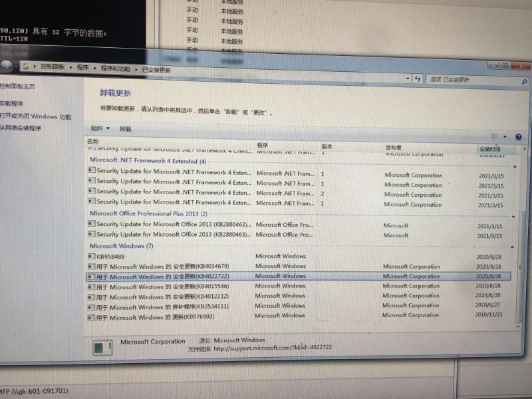Image resolution: width=532 pixels, height=399 pixels.
Task: Refresh the address bar with the arrows icon
Action: point(418,78)
